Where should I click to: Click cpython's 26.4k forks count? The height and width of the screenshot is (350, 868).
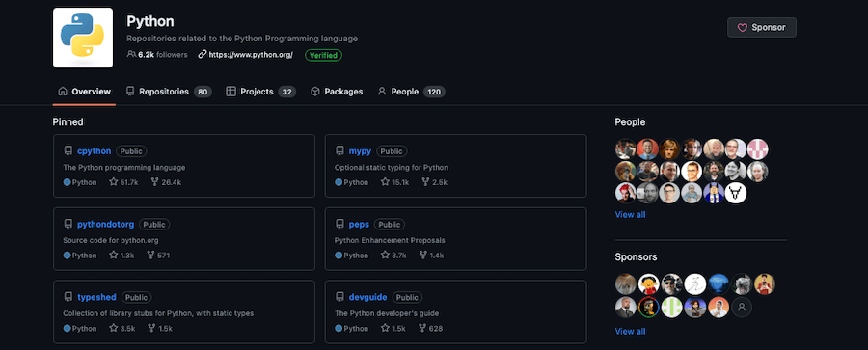coord(166,181)
